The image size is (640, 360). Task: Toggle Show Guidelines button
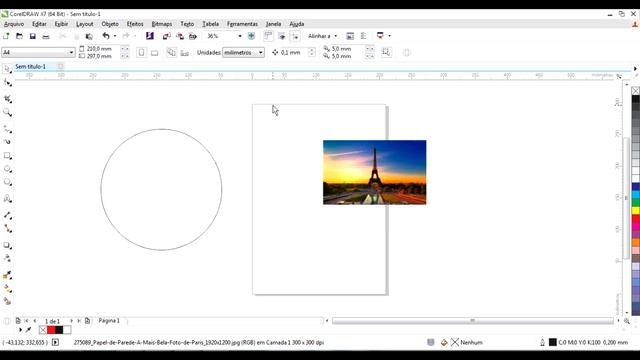click(295, 36)
